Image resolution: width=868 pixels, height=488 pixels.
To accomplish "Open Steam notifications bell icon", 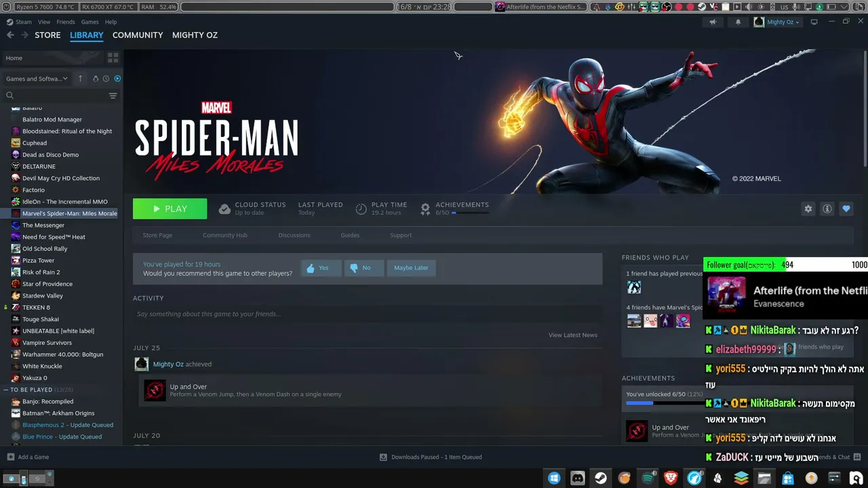I will 738,22.
